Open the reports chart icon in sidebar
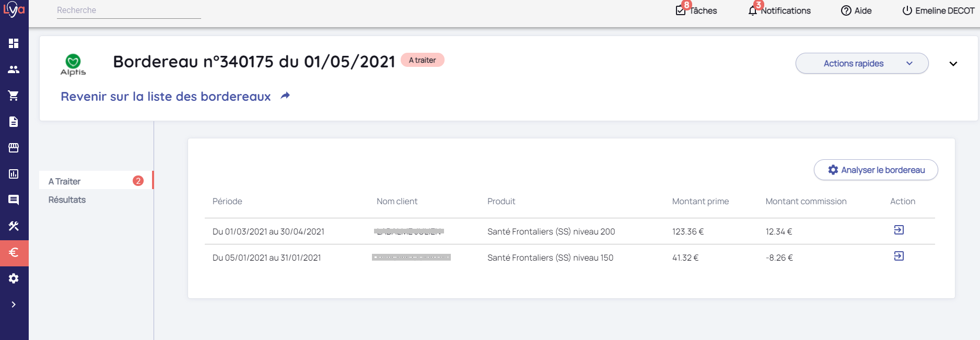The height and width of the screenshot is (340, 980). tap(14, 174)
